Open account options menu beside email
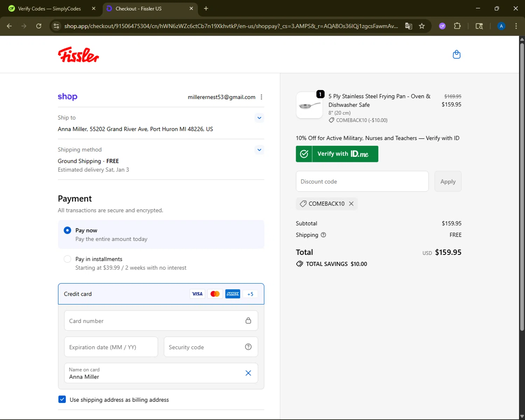 coord(261,97)
